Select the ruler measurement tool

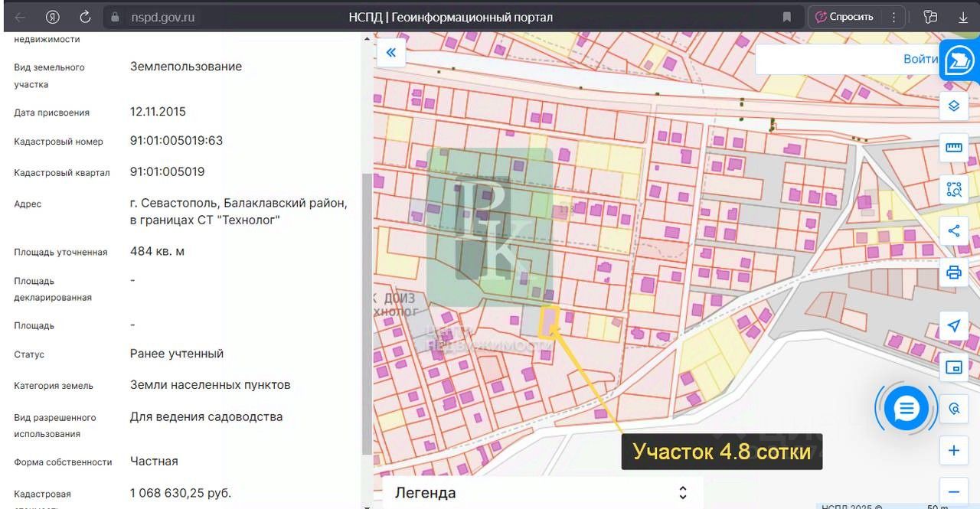click(x=953, y=148)
